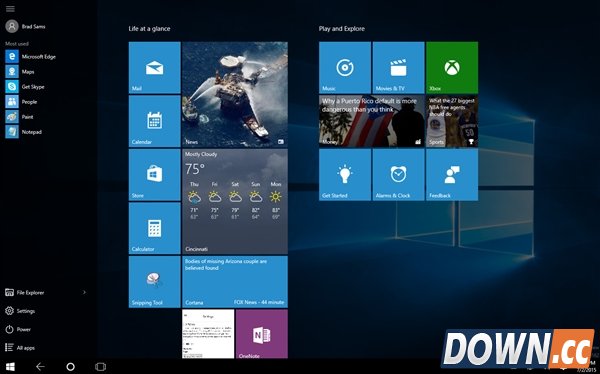600x374 pixels.
Task: Open the Calendar tile
Action: [155, 121]
